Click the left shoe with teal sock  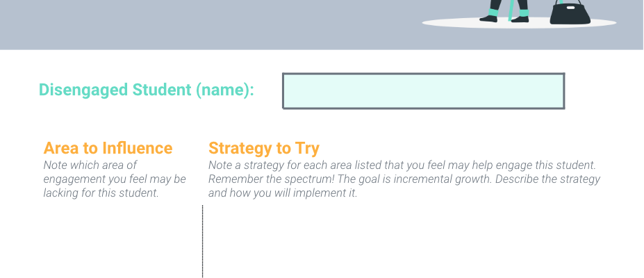pyautogui.click(x=490, y=16)
